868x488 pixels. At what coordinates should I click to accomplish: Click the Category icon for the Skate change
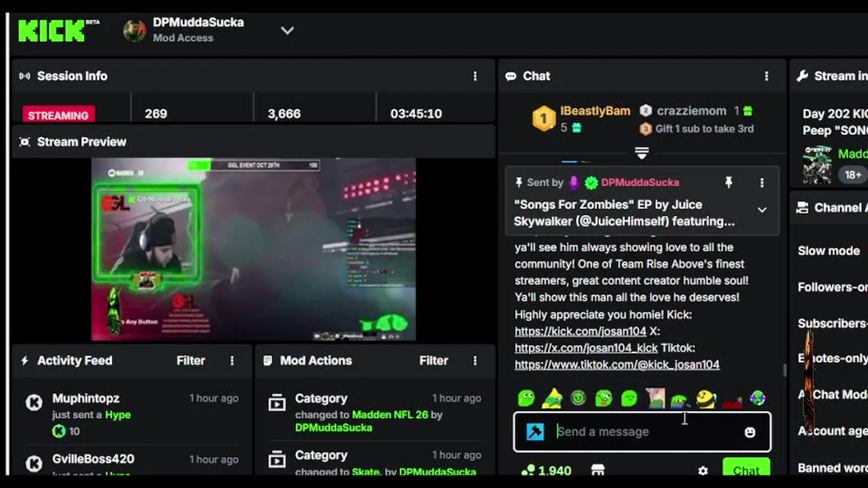[277, 461]
